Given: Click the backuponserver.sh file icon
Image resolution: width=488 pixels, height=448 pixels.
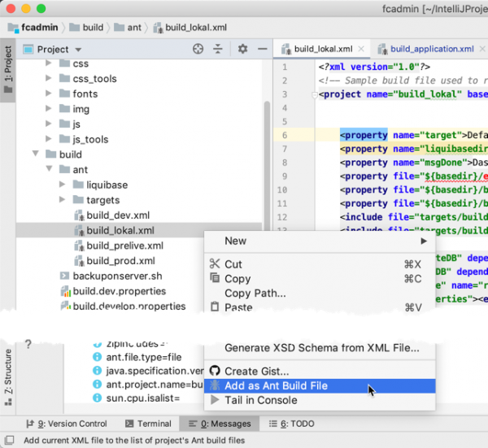Looking at the screenshot, I should [x=66, y=276].
